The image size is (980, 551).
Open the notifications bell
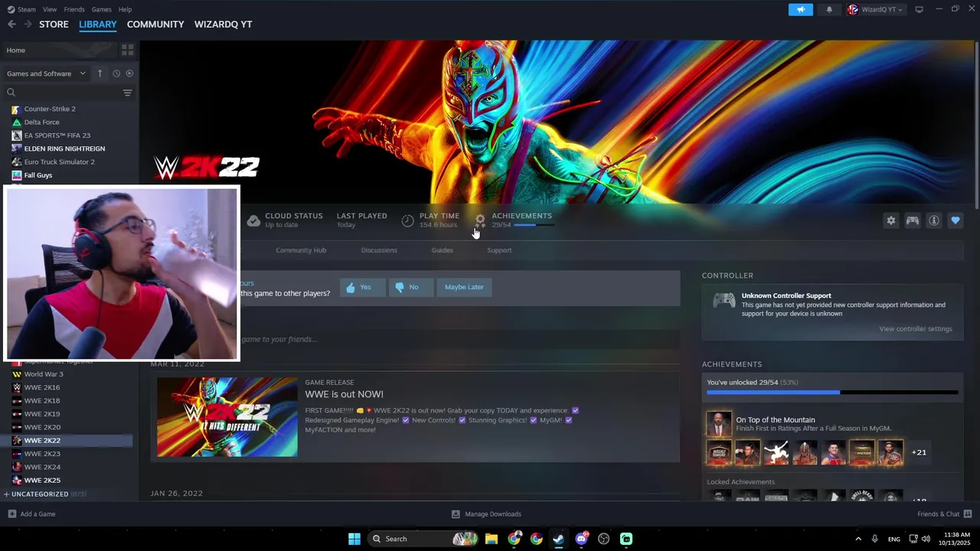tap(829, 9)
